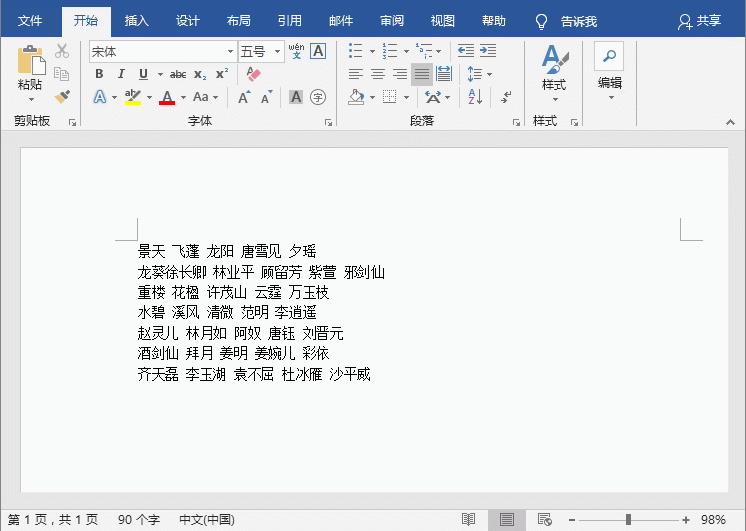Image resolution: width=746 pixels, height=531 pixels.
Task: Click the Strikethrough abc icon
Action: [x=178, y=74]
